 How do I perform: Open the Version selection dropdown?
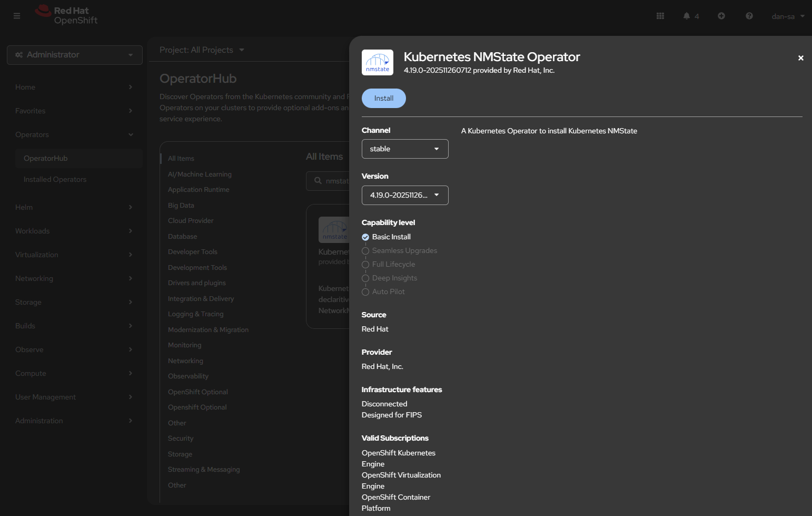(404, 196)
